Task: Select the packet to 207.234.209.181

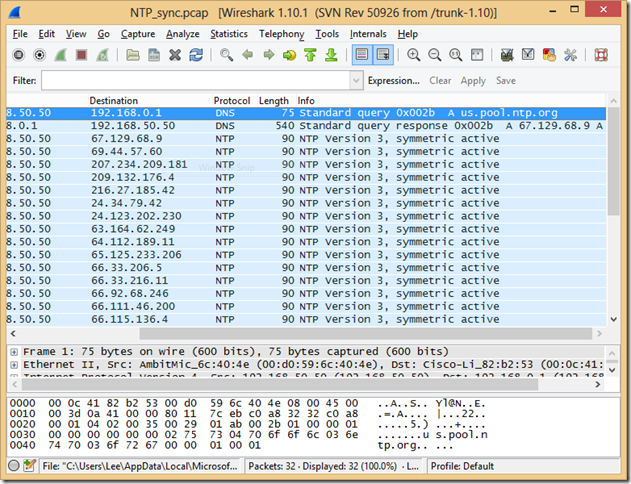Action: click(x=306, y=165)
